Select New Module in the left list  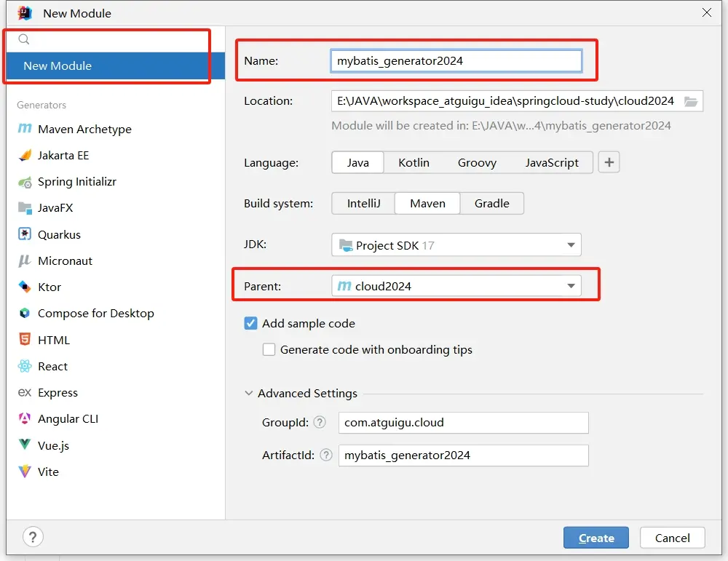click(x=58, y=65)
